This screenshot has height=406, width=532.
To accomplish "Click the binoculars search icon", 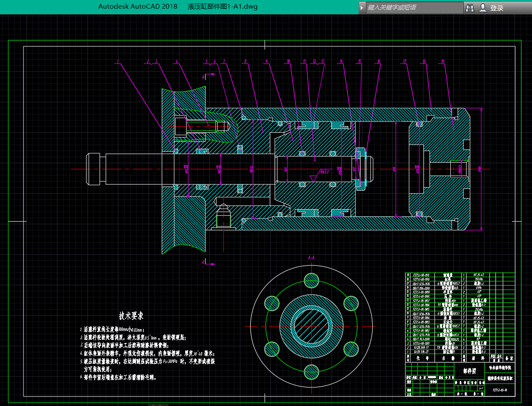I will click(x=469, y=7).
